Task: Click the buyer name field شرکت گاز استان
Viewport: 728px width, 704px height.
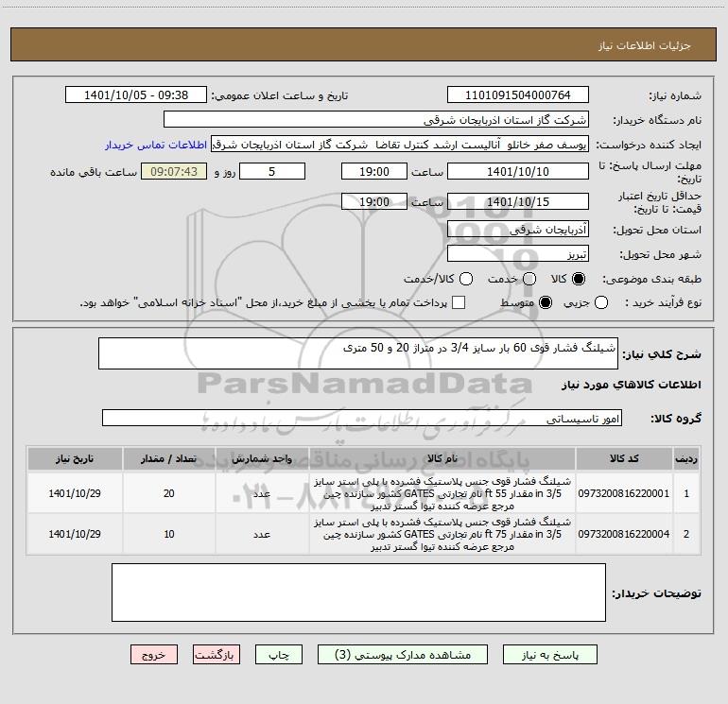Action: pos(376,120)
